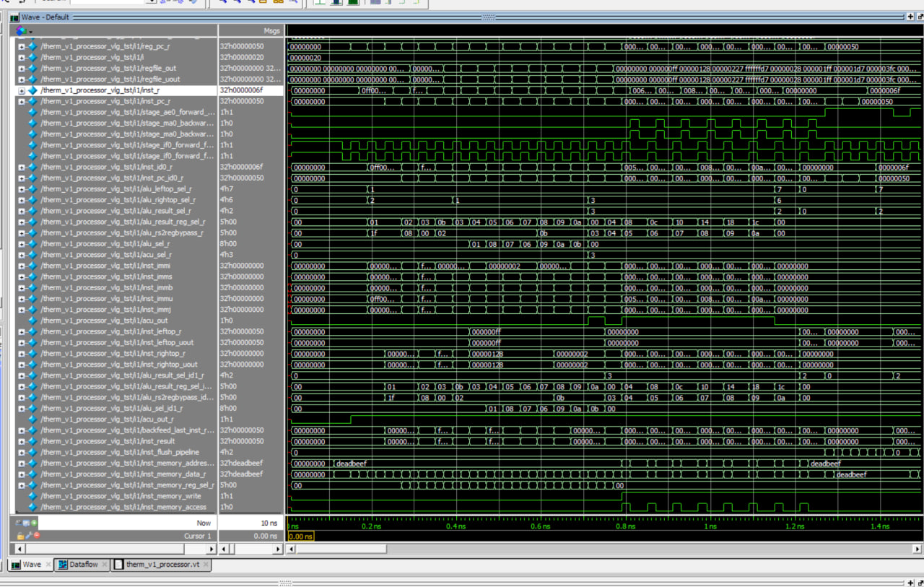Expand the alu_leftop_sel_r bus

point(22,188)
